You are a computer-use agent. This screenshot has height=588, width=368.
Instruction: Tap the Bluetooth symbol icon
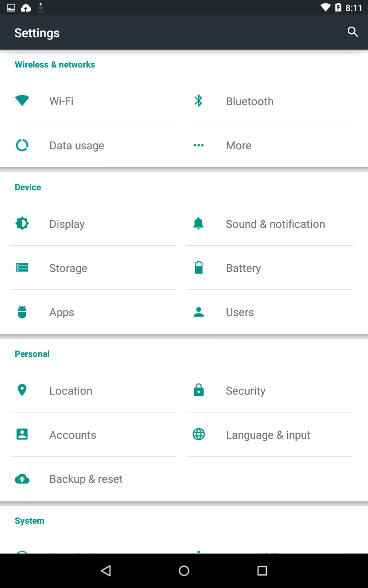(x=198, y=101)
